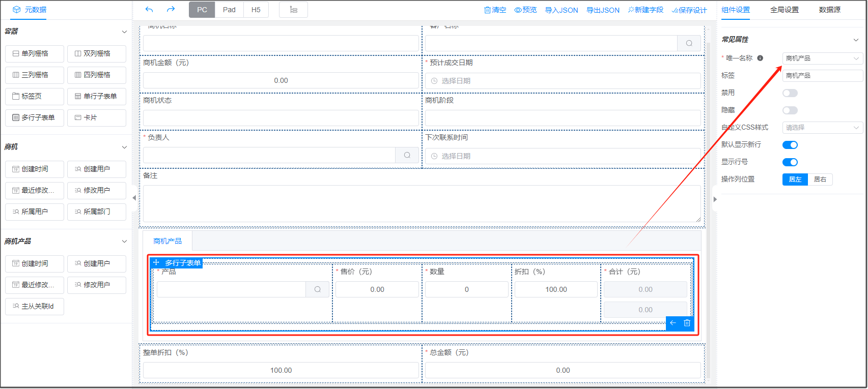Disable the 默认显示新行 switch
The image size is (868, 389).
pyautogui.click(x=790, y=145)
